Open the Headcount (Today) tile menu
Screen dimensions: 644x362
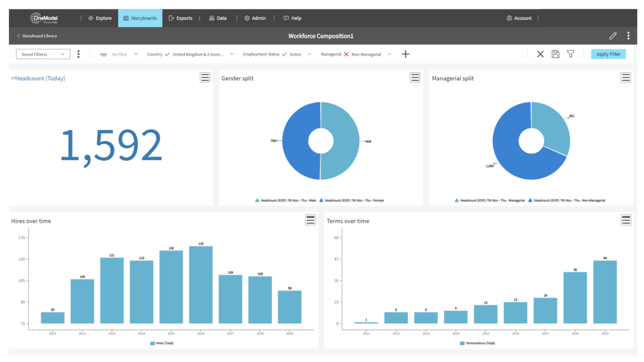pos(205,78)
